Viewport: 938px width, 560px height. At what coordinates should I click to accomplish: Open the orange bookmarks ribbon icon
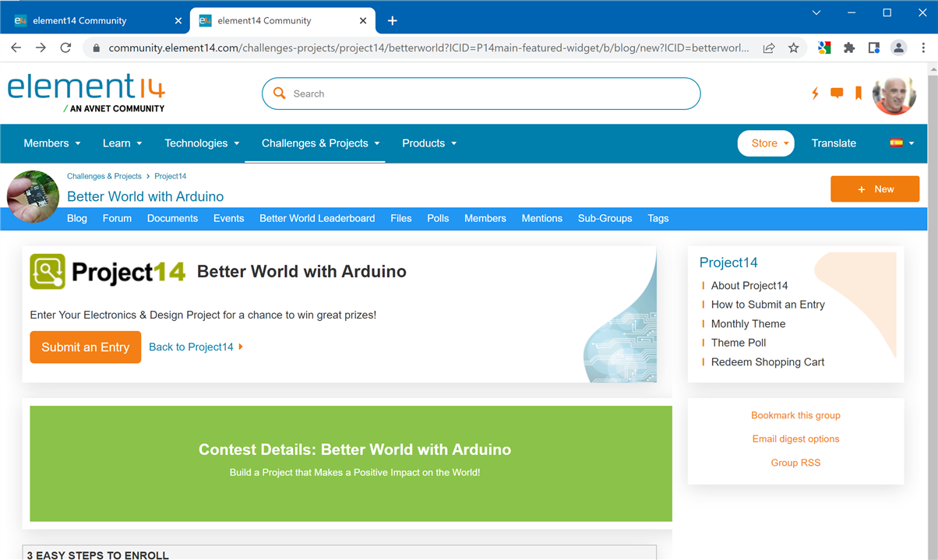click(859, 93)
